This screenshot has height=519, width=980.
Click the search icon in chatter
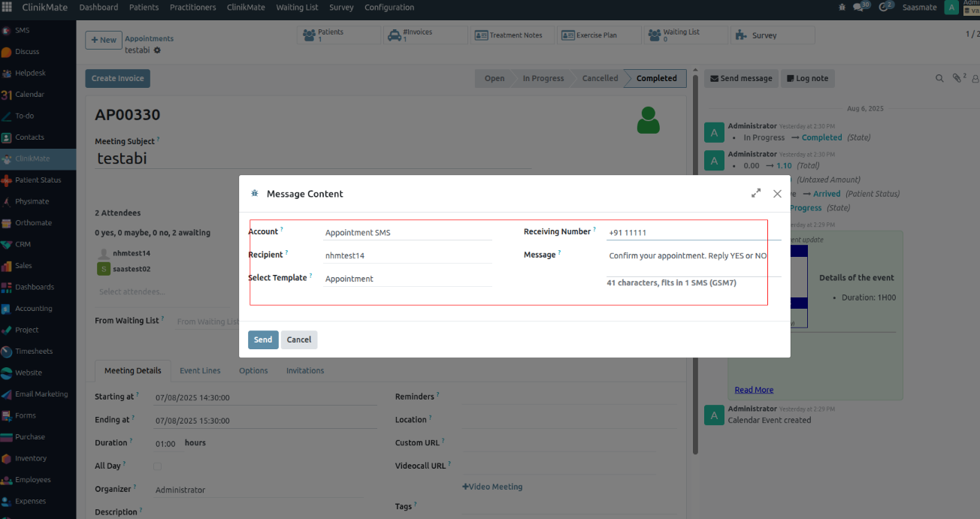pos(939,78)
